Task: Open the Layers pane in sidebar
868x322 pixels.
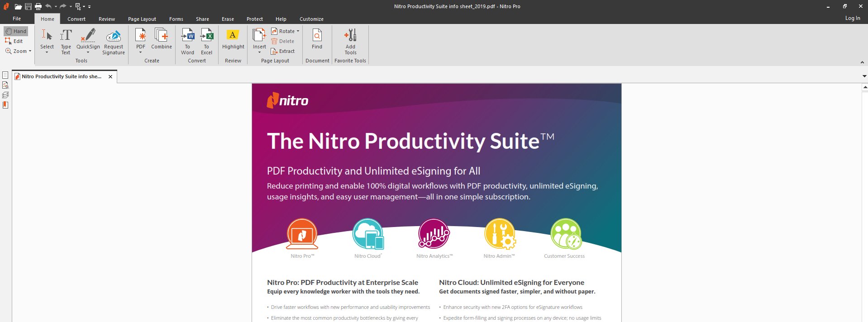Action: (5, 95)
